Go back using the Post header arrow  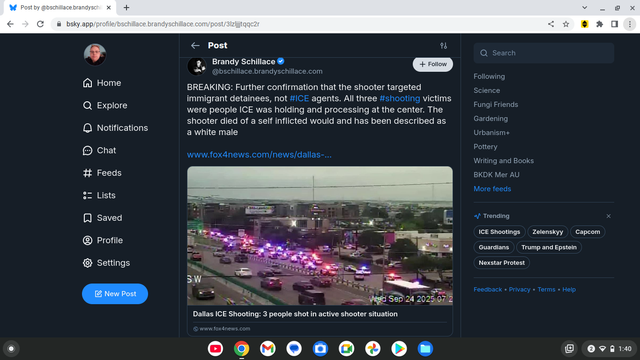click(195, 46)
